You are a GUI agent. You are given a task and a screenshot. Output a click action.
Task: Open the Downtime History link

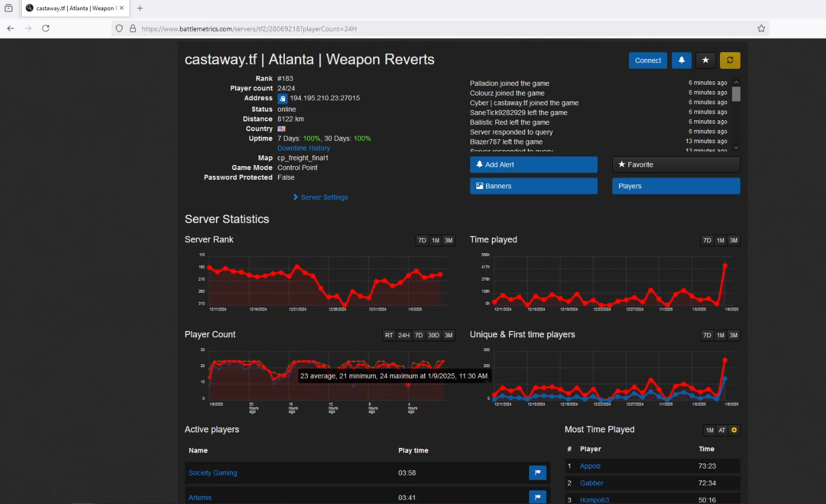coord(303,148)
